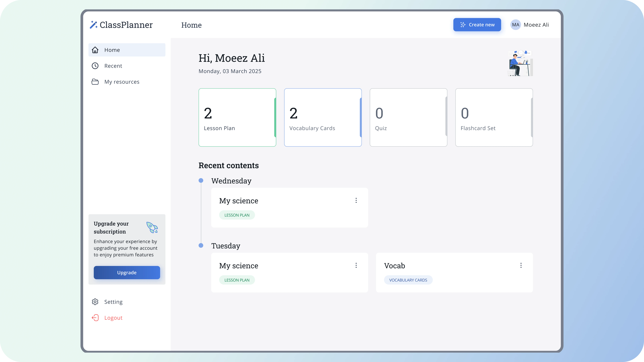Open three-dot menu on Vocab card
The image size is (644, 362).
click(x=521, y=265)
